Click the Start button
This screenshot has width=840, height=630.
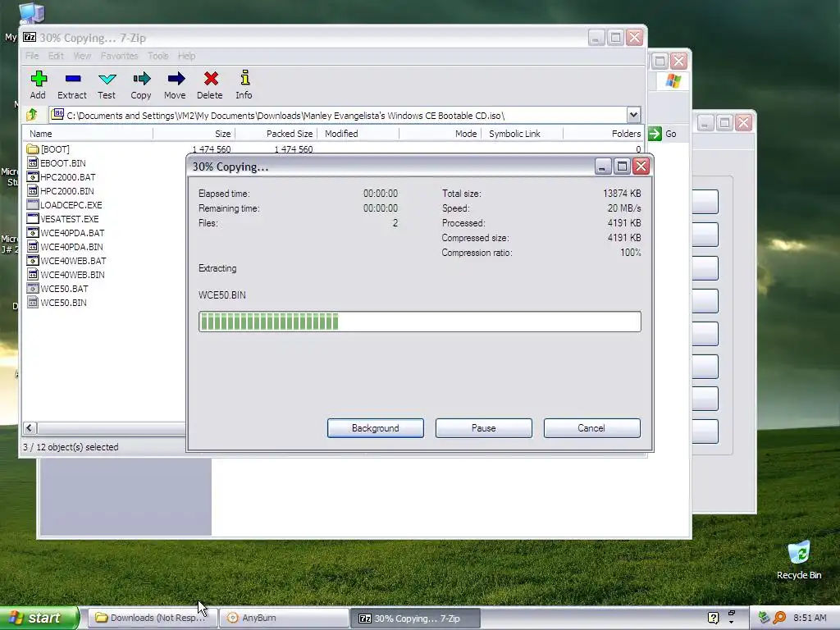point(39,618)
